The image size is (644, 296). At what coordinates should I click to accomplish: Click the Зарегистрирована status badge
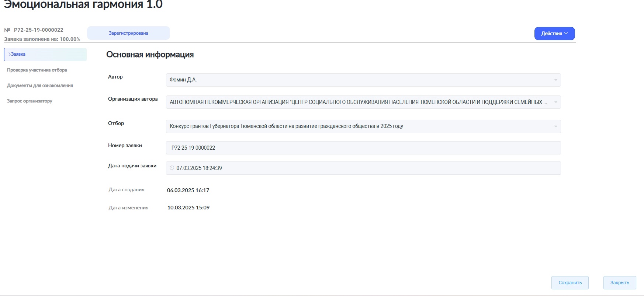pos(128,33)
